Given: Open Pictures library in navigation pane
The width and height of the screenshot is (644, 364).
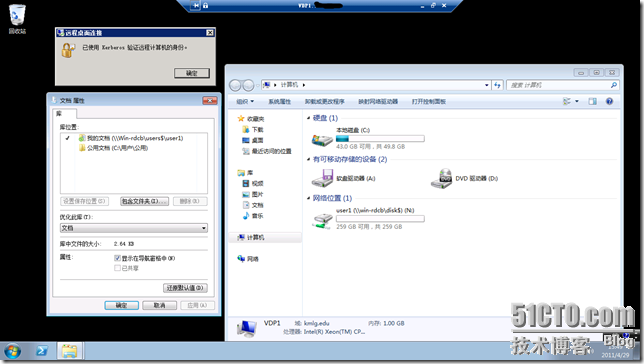Looking at the screenshot, I should point(252,194).
